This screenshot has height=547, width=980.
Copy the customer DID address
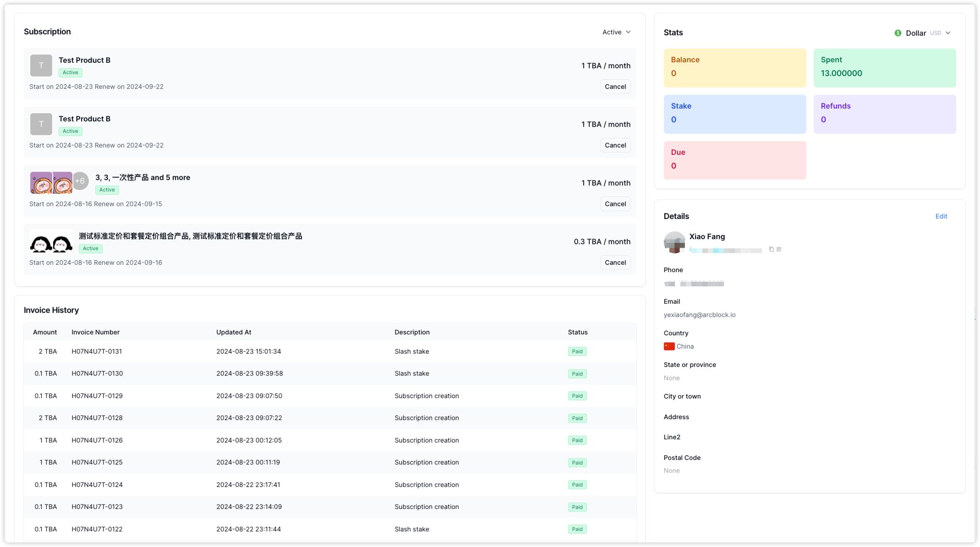point(771,249)
